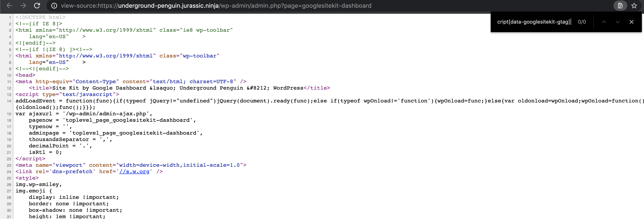Viewport: 644px width, 219px height.
Task: Reload the view-source page
Action: coord(37,6)
